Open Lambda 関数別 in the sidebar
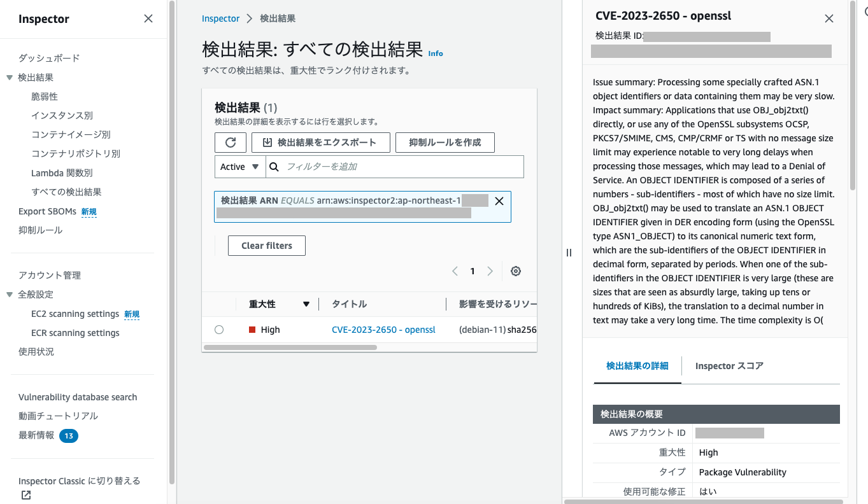This screenshot has height=504, width=868. [62, 172]
